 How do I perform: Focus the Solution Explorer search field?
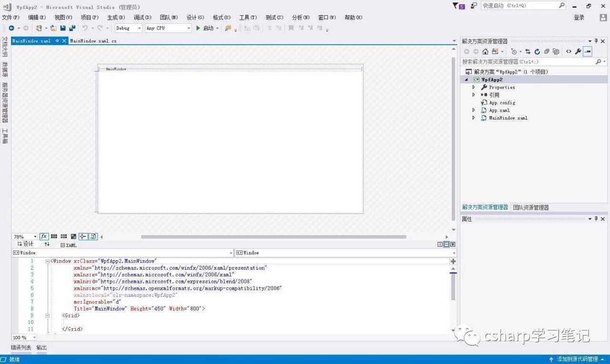[x=534, y=62]
